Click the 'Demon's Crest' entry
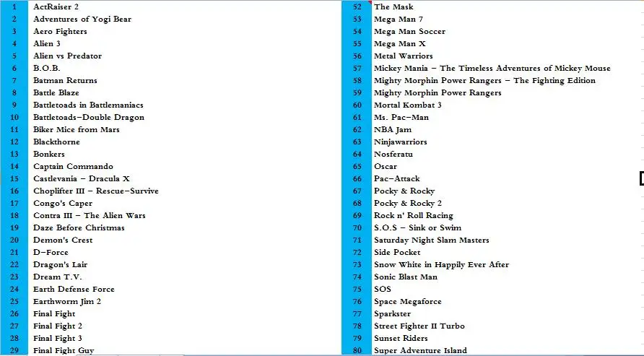 tap(63, 240)
